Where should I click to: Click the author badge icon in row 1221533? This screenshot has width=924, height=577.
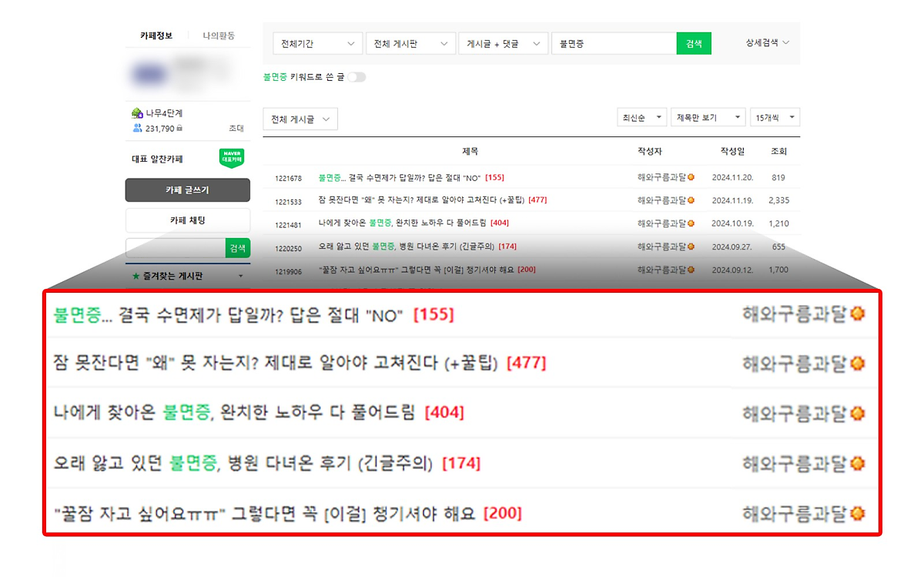click(691, 200)
